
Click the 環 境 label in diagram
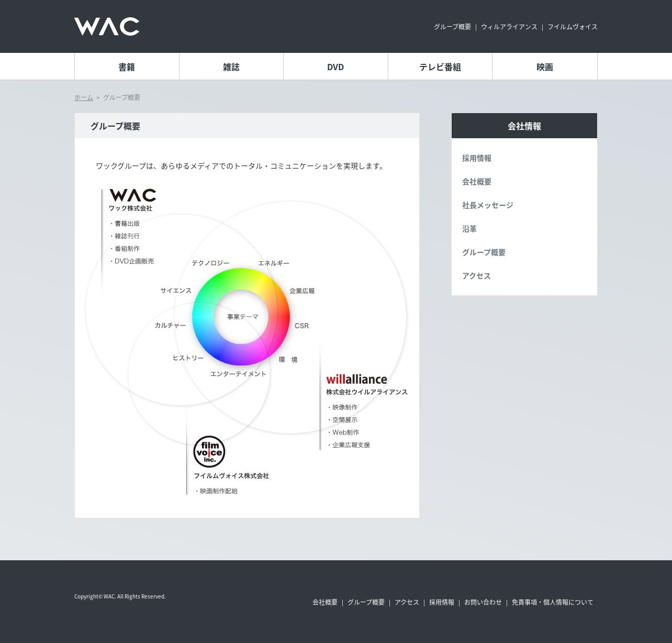point(288,359)
